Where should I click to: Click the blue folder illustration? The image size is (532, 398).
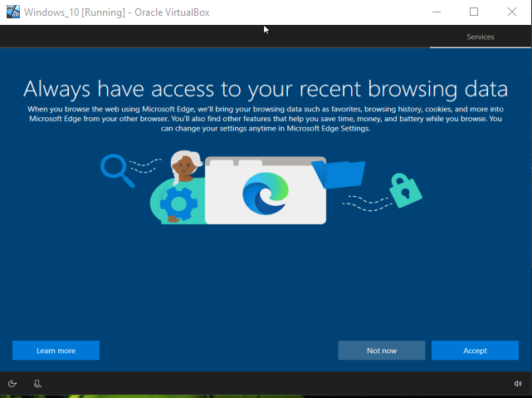click(x=339, y=175)
